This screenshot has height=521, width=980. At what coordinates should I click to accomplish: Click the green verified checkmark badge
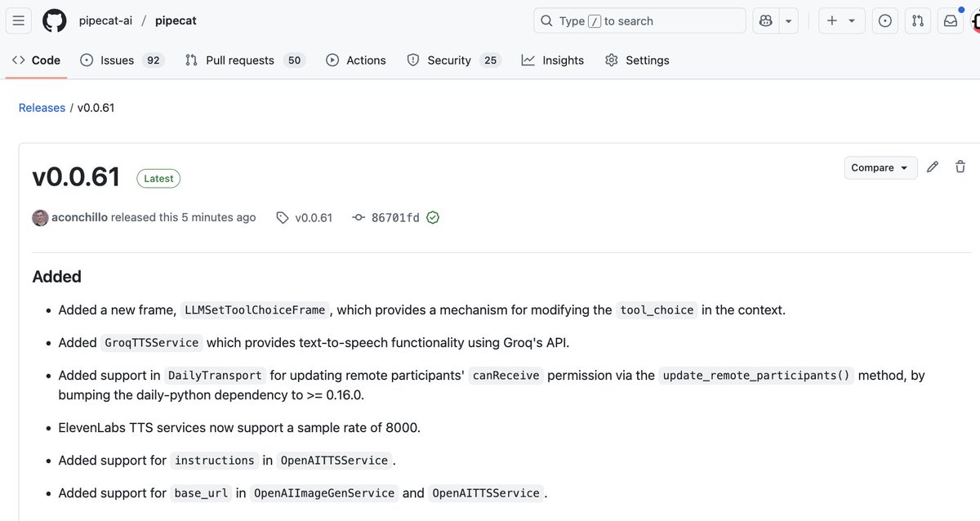tap(433, 217)
